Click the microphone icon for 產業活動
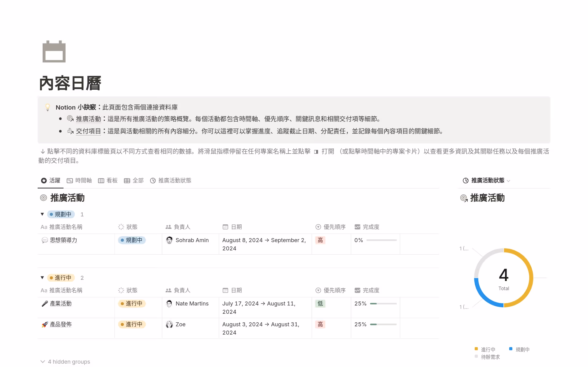The height and width of the screenshot is (367, 588). 45,304
